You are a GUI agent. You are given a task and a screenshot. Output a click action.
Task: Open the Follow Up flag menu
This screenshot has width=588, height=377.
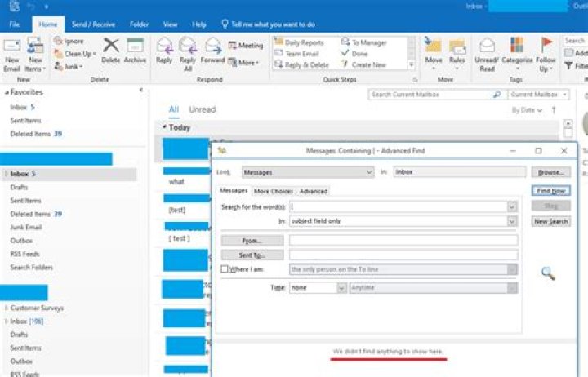point(546,55)
